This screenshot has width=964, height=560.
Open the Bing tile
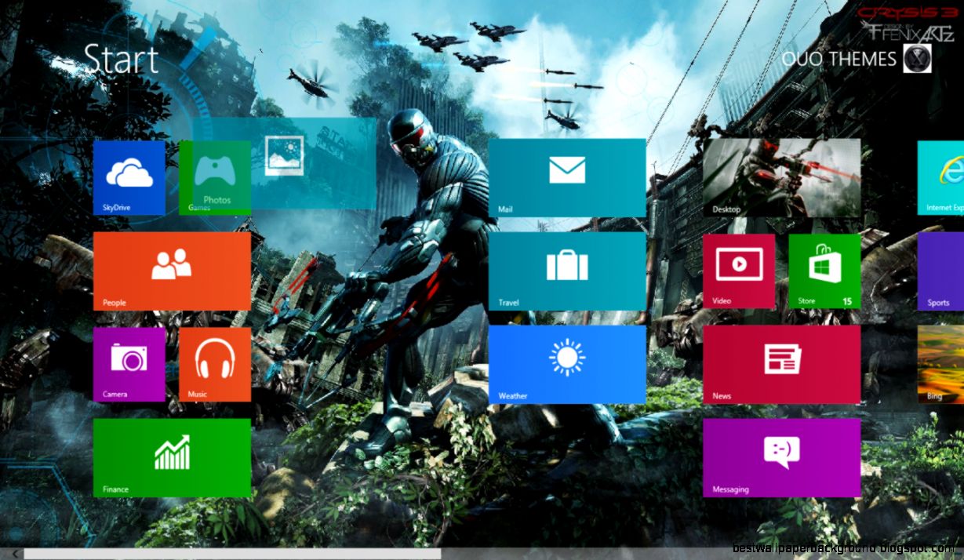940,365
